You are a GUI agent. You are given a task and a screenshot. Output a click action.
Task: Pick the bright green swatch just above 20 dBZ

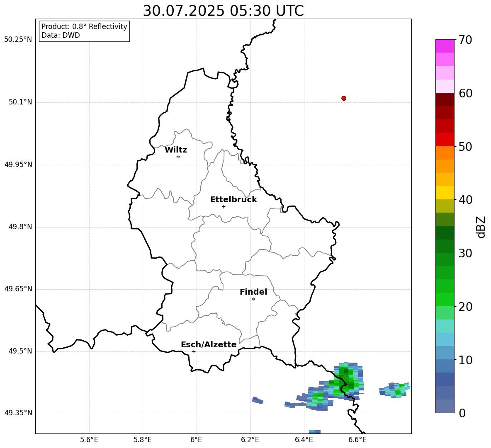click(x=445, y=299)
